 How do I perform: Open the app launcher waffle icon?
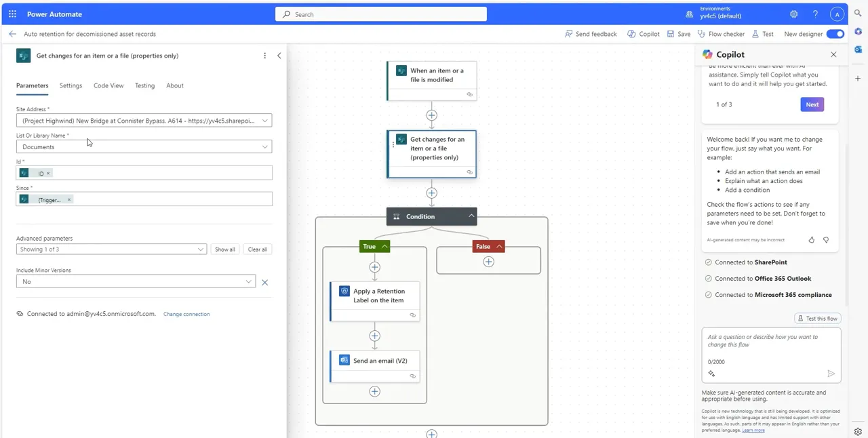pos(12,14)
